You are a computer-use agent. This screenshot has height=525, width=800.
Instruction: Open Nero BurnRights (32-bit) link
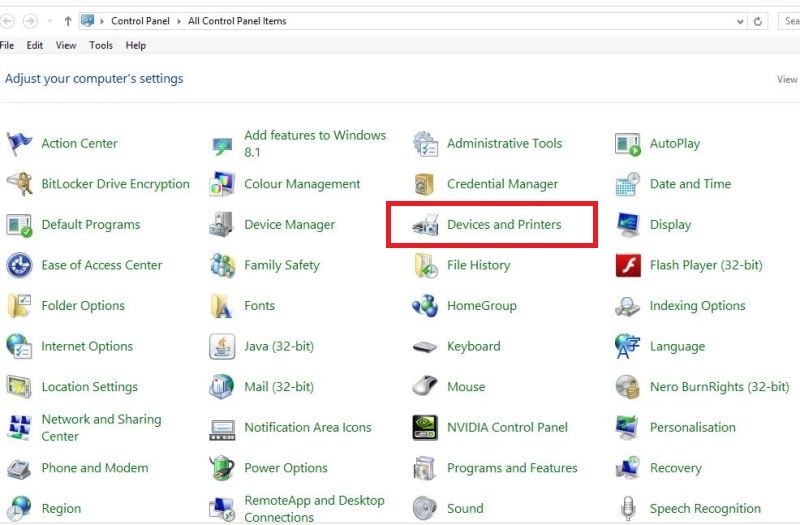(719, 387)
